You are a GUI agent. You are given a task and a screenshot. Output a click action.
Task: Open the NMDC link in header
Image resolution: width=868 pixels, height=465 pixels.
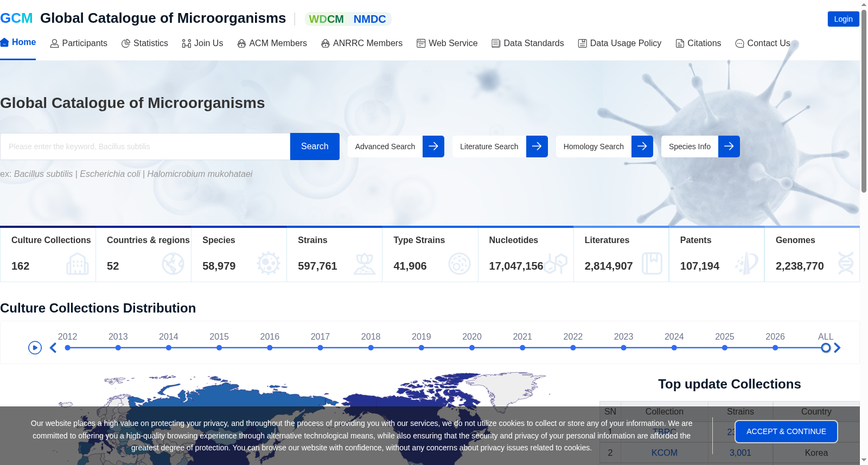tap(369, 19)
